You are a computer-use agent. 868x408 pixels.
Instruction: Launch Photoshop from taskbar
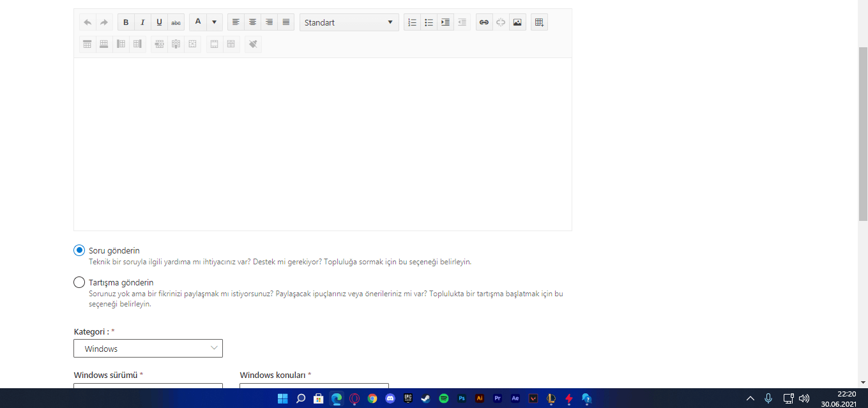tap(462, 398)
